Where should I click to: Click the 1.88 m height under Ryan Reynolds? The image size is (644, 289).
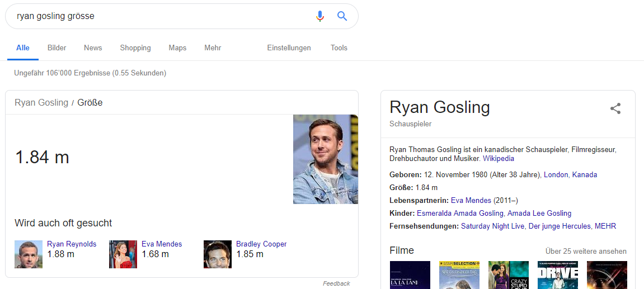click(x=61, y=254)
